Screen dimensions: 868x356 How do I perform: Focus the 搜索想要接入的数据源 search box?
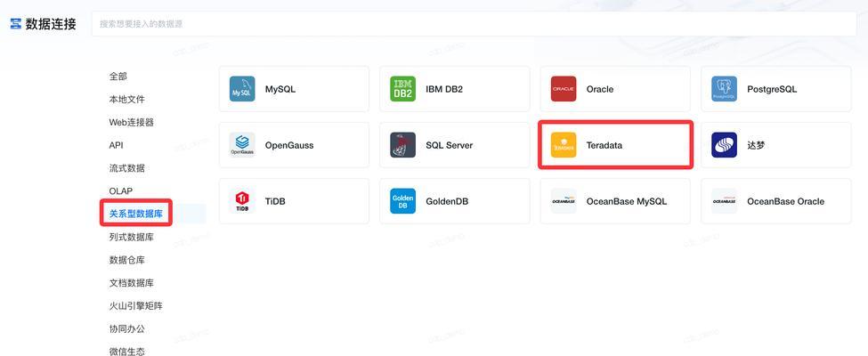pos(474,24)
